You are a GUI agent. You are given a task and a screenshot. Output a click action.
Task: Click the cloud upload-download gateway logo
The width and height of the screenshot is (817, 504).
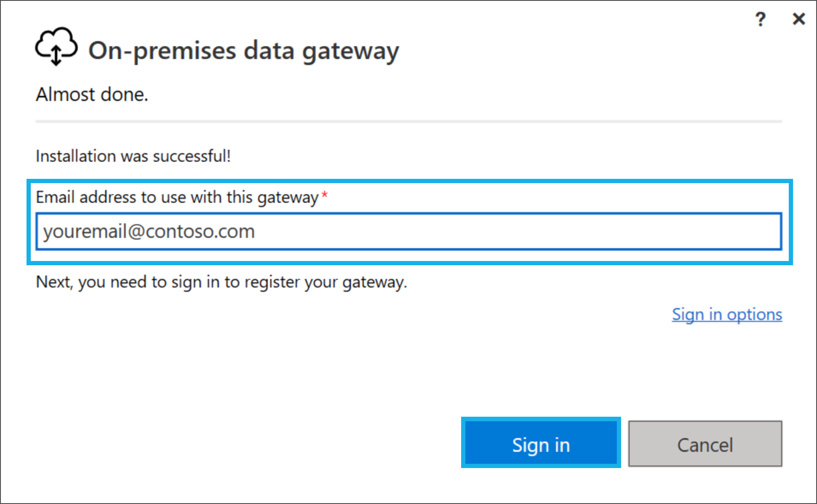click(56, 47)
